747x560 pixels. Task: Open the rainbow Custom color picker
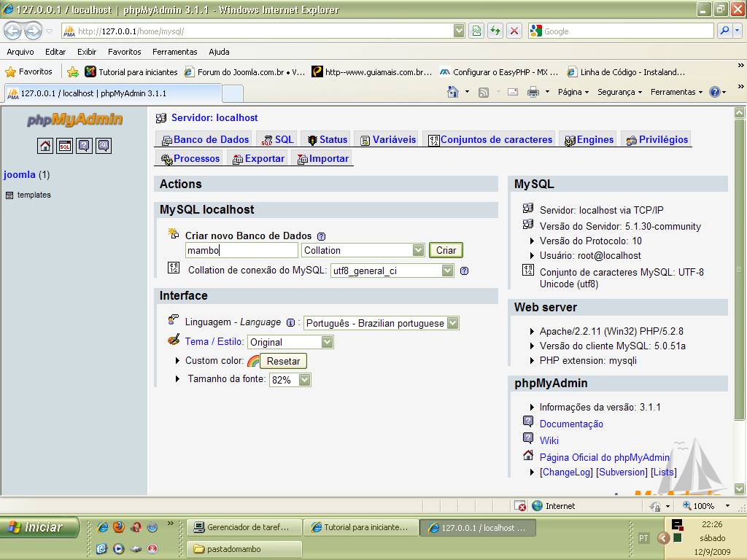click(253, 361)
